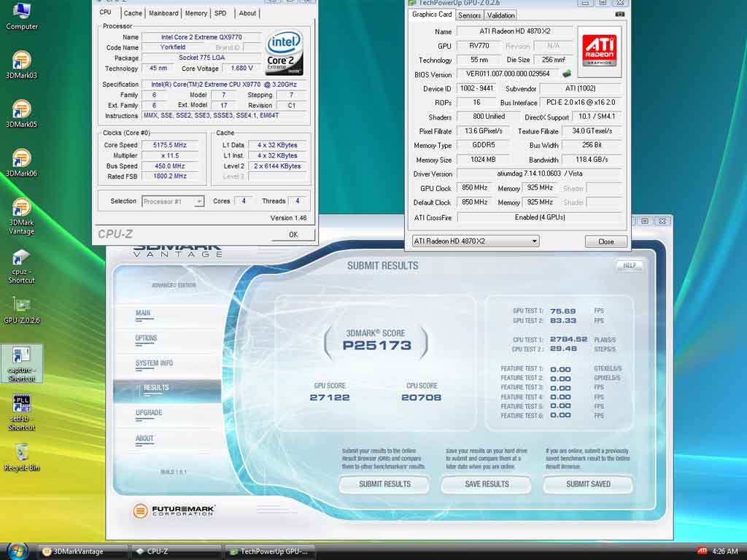This screenshot has height=560, width=747.
Task: Click the Submit Results button
Action: point(384,484)
